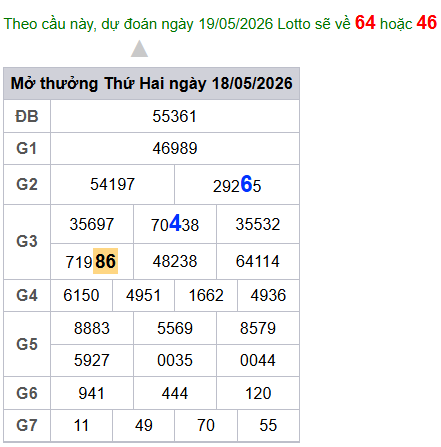Click the G4 number 4951
Viewport: 441px width, 447px height.
click(143, 295)
